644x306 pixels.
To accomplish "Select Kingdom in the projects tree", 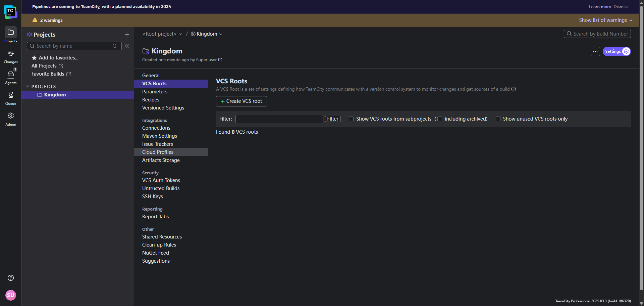I will [x=78, y=95].
